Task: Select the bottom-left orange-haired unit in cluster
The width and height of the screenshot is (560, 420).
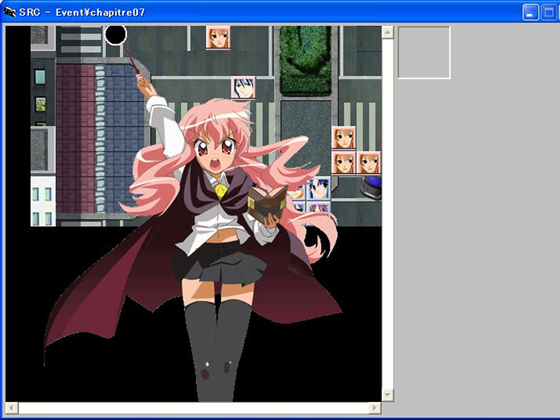Action: [344, 162]
